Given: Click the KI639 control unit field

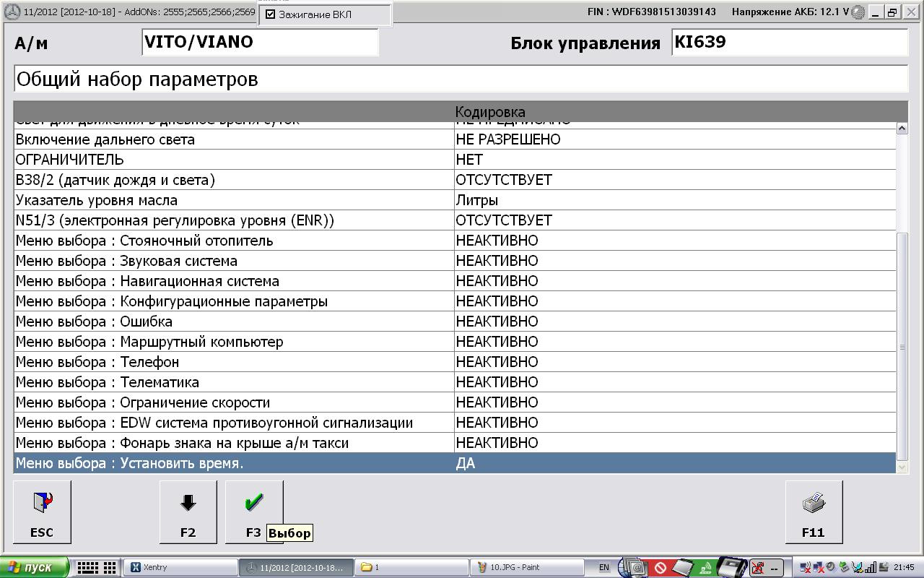Looking at the screenshot, I should coord(789,42).
